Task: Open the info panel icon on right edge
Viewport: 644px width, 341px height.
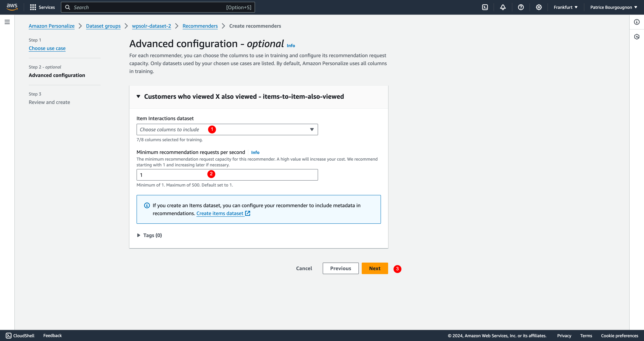Action: (636, 22)
